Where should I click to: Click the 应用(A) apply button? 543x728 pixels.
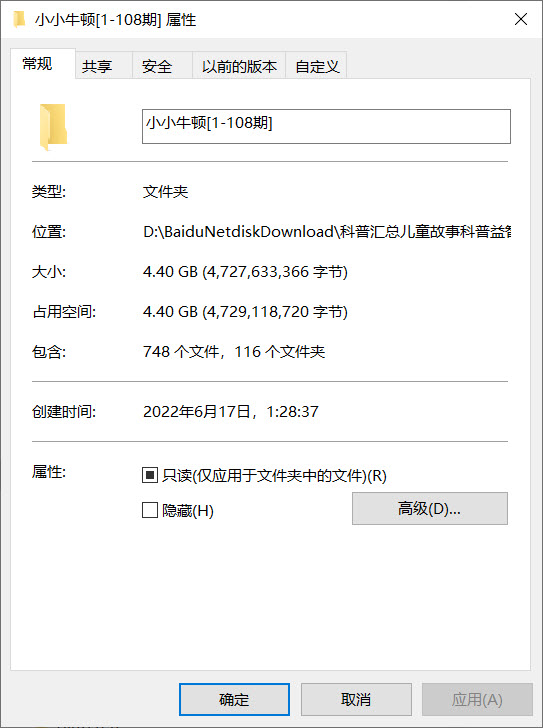click(477, 699)
